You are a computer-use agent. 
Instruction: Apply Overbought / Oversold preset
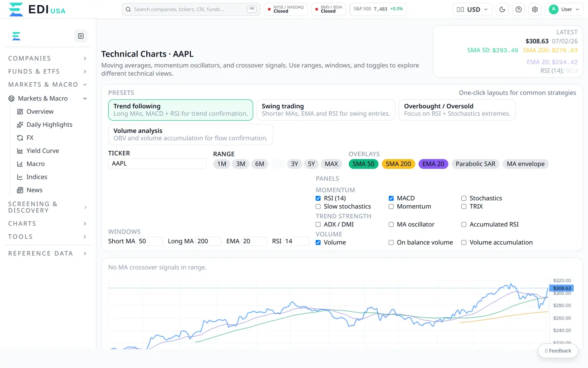tap(457, 110)
